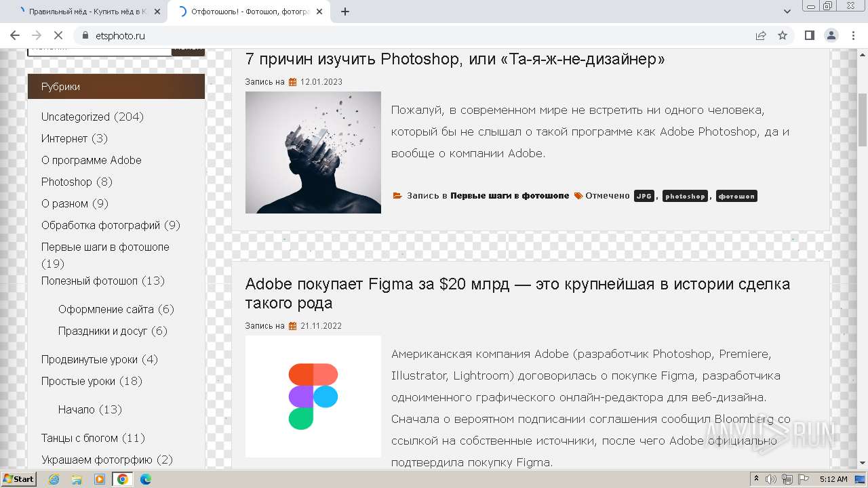Open the Figma logo thumbnail

313,396
